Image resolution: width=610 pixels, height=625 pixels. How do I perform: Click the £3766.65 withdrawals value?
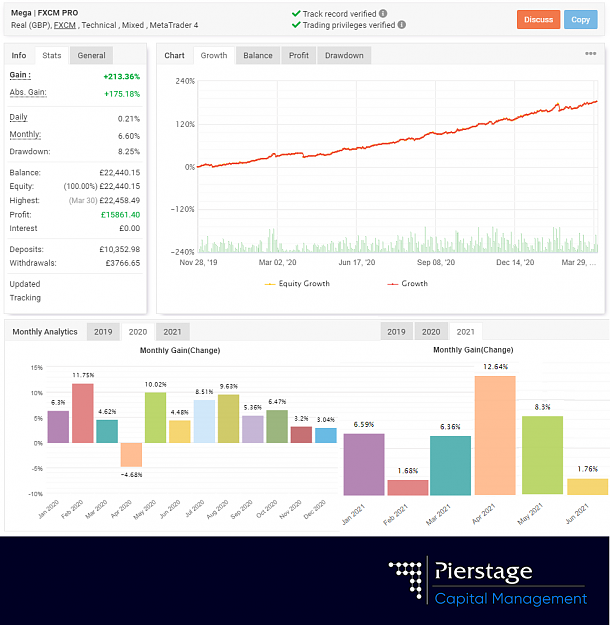pos(123,263)
